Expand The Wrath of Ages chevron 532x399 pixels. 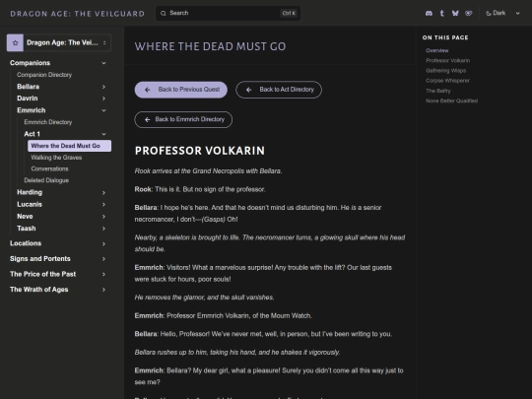tap(103, 290)
